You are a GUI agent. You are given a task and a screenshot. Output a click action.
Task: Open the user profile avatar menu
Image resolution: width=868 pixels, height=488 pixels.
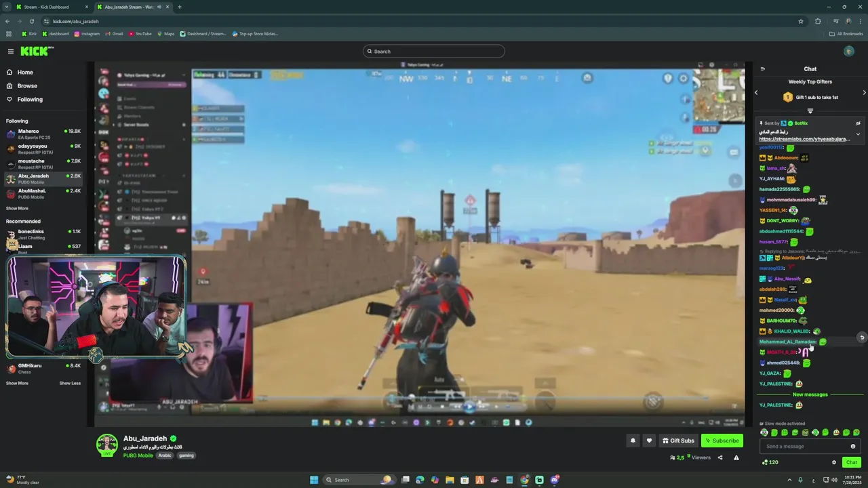(x=849, y=52)
